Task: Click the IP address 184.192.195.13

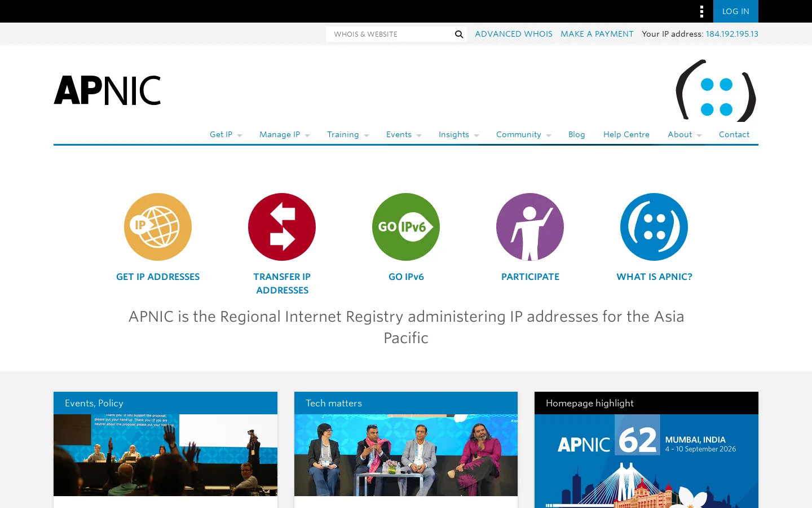Action: (732, 34)
